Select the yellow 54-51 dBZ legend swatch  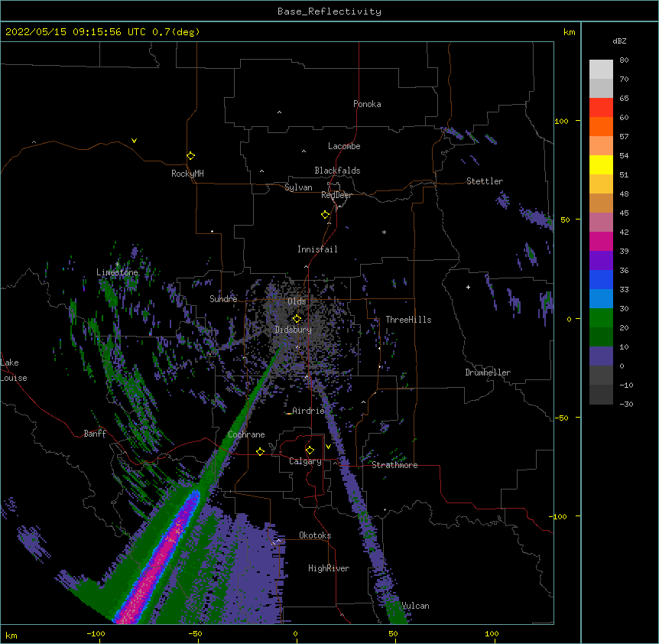coord(601,164)
